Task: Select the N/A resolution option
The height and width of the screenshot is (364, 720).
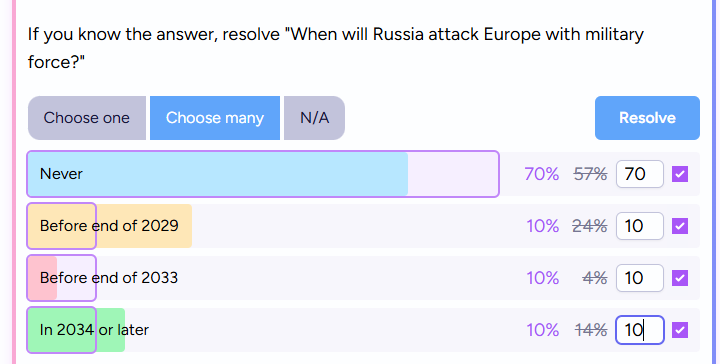Action: click(315, 118)
